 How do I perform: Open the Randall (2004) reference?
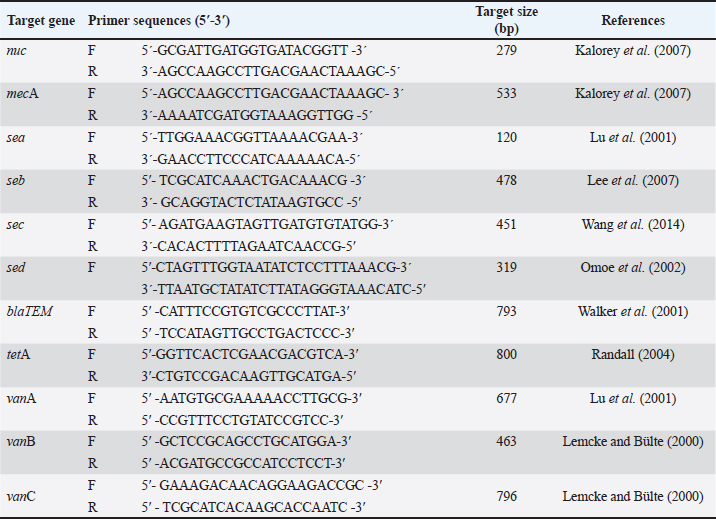[633, 354]
